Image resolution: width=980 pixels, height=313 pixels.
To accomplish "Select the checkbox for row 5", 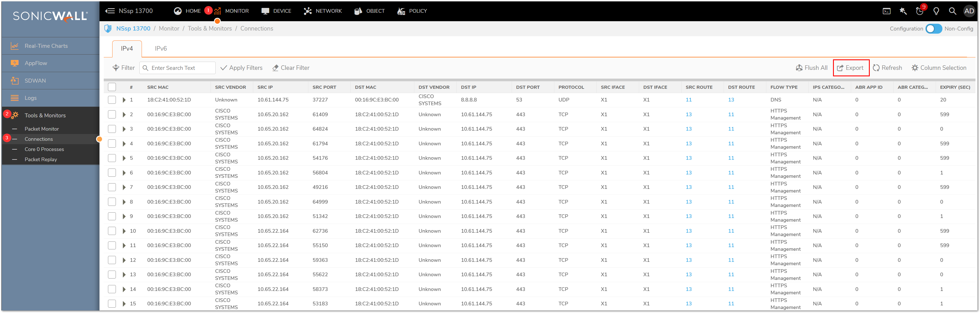I will pos(112,158).
